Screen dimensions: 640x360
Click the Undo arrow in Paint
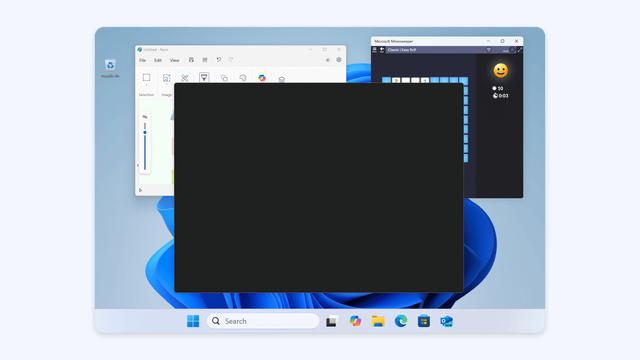[x=219, y=60]
